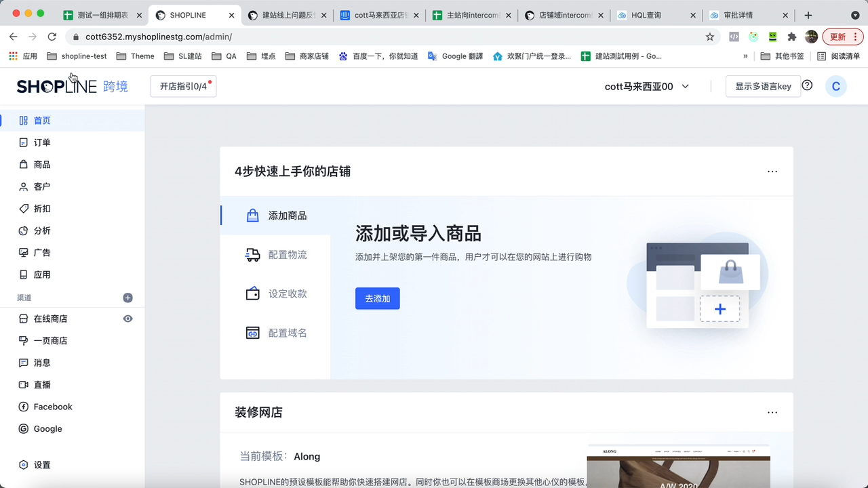Viewport: 868px width, 488px height.
Task: Click the help question mark icon
Action: [x=807, y=85]
